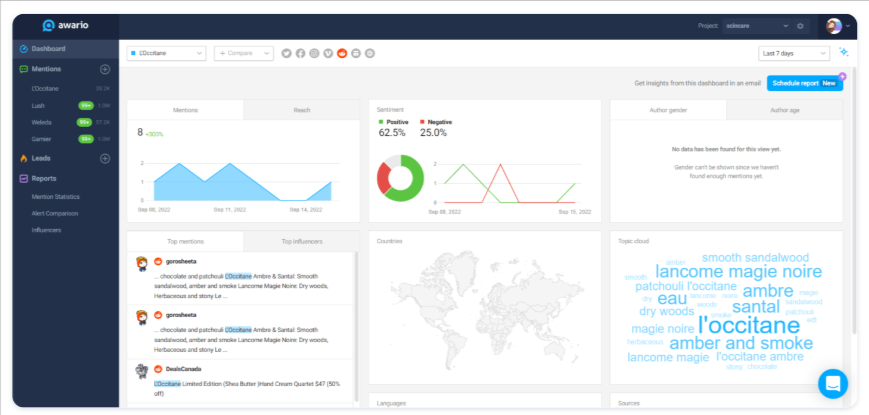This screenshot has width=869, height=415.
Task: Click the Facebook source filter icon
Action: point(300,53)
